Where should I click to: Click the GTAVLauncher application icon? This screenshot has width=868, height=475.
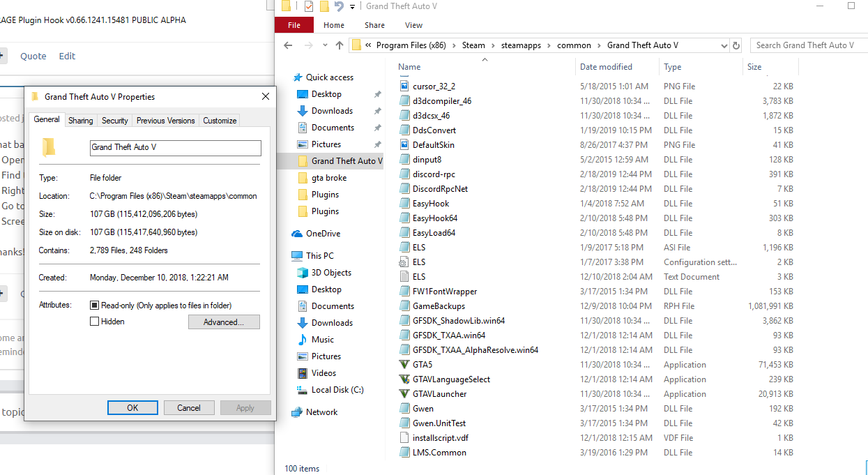pyautogui.click(x=404, y=393)
